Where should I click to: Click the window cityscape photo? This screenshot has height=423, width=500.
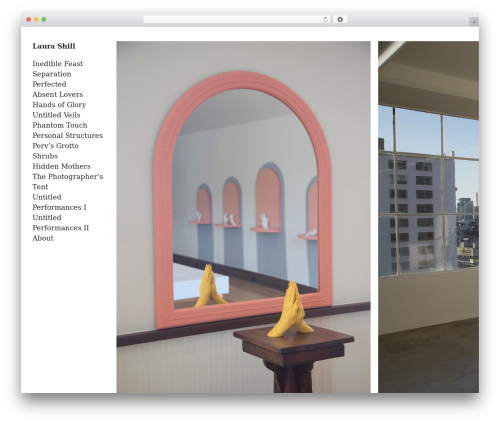point(428,217)
